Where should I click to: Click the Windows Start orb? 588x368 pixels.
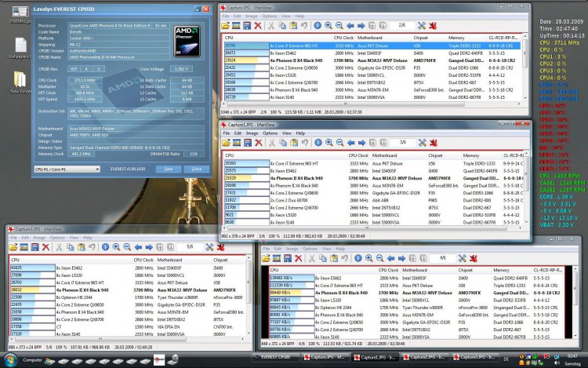click(10, 360)
